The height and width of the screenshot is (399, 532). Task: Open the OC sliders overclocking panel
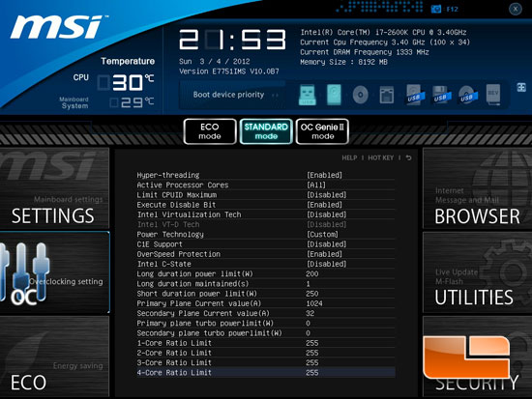coord(54,272)
